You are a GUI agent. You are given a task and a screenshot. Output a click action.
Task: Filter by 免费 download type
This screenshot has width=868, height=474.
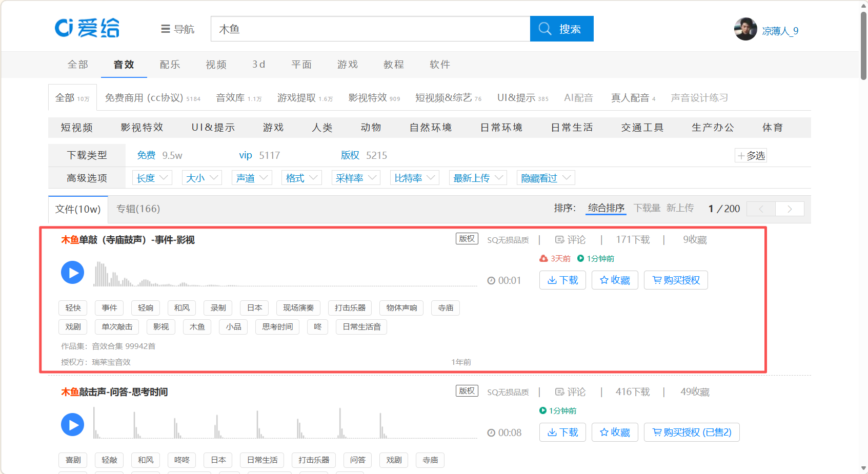coord(146,155)
